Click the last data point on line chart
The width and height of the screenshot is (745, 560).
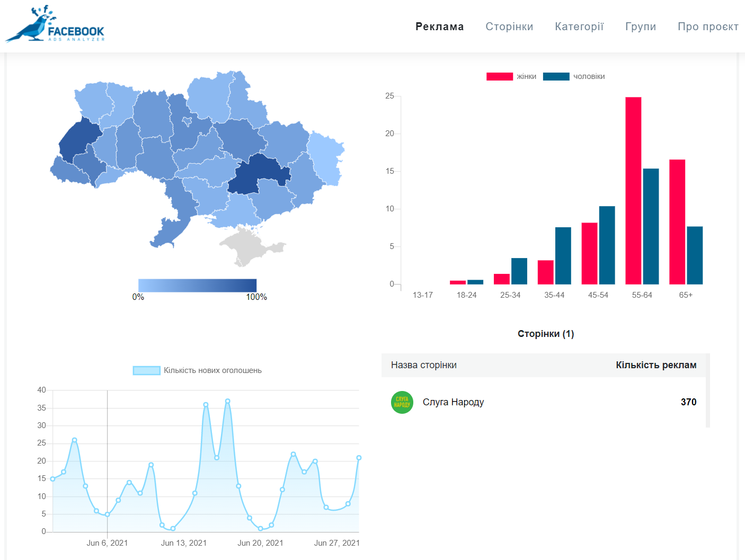pyautogui.click(x=359, y=458)
